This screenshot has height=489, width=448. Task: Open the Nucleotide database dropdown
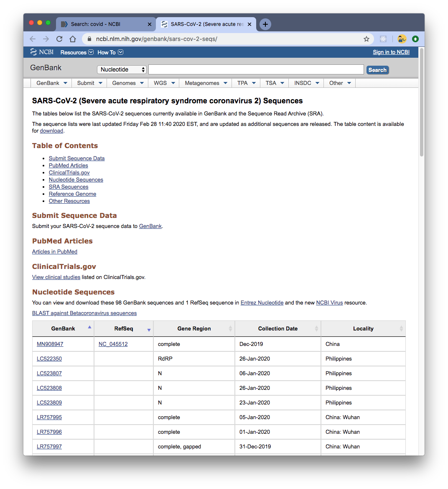point(122,69)
